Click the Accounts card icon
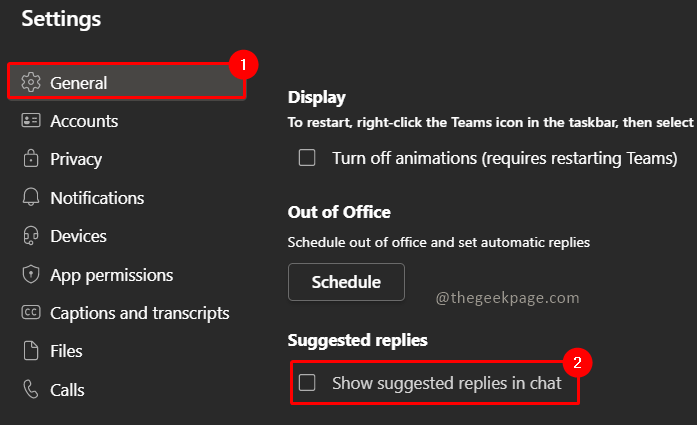Screen dimensions: 697x425 click(31, 121)
